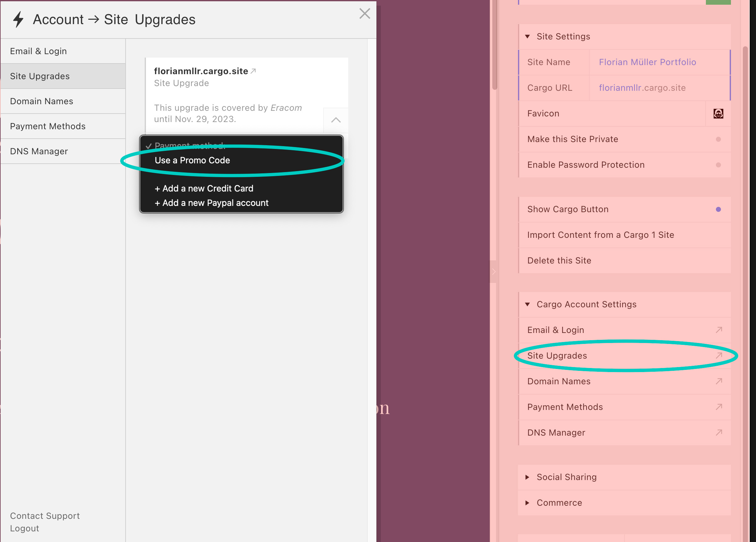Click the arrow icon next to DNS Manager

[x=719, y=432]
